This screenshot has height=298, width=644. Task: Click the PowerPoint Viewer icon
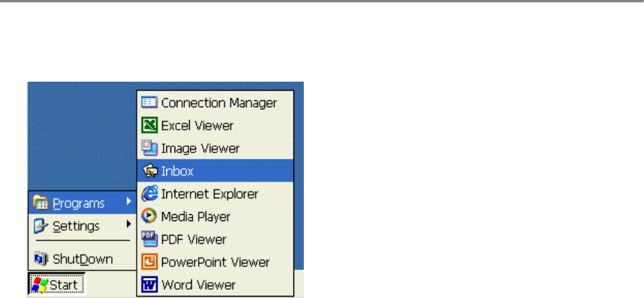(x=149, y=262)
